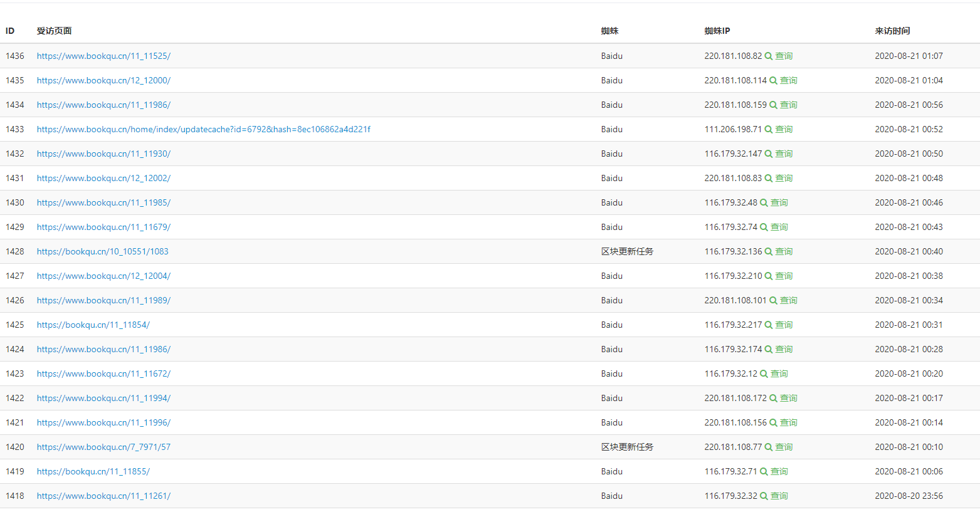Click the magnifier icon beside IP 116.179.32.217
Image resolution: width=980 pixels, height=512 pixels.
point(769,325)
